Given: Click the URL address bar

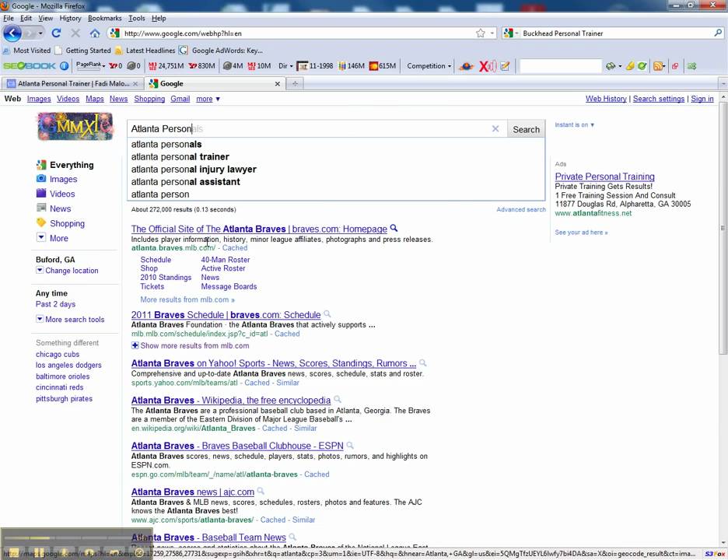Looking at the screenshot, I should (297, 33).
